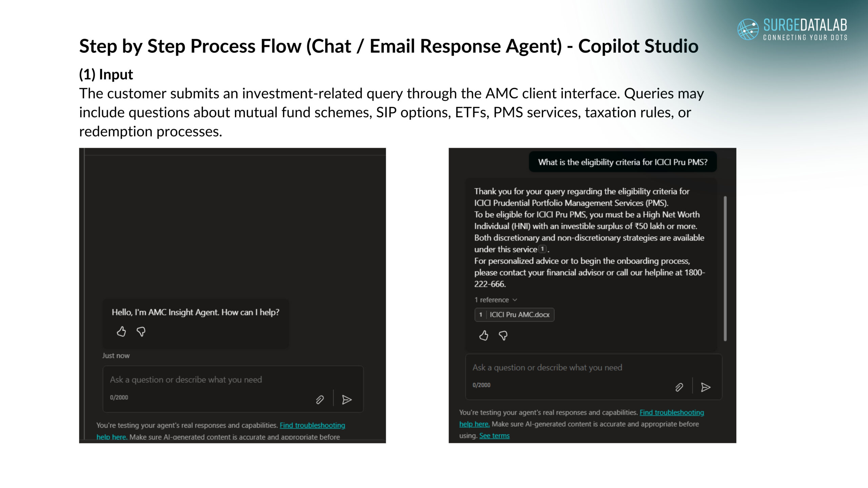Collapse the '1 reference' expander
Image resolution: width=868 pixels, height=488 pixels.
(496, 300)
